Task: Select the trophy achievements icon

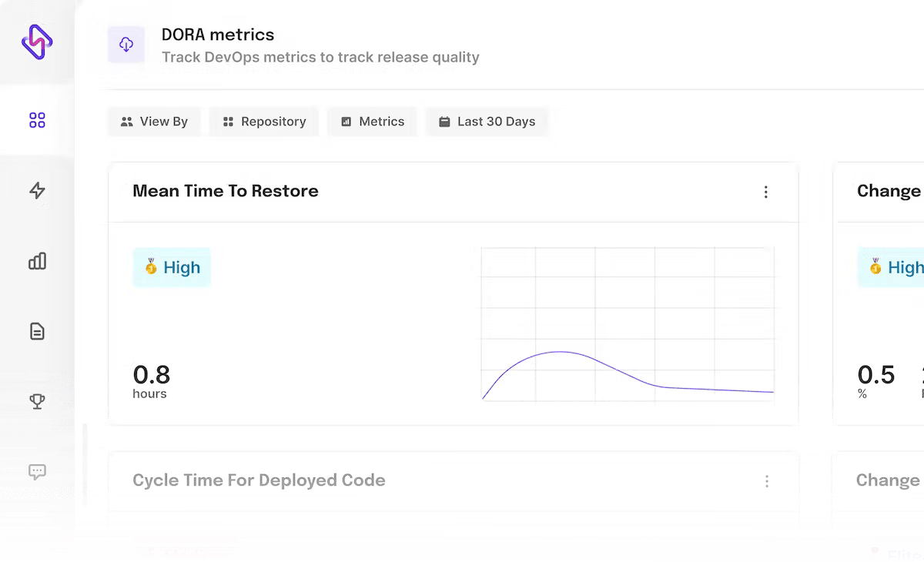Action: point(37,401)
